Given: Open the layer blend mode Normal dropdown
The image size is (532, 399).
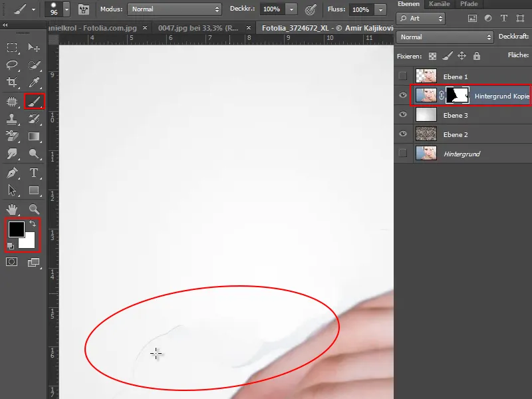Looking at the screenshot, I should pyautogui.click(x=445, y=37).
